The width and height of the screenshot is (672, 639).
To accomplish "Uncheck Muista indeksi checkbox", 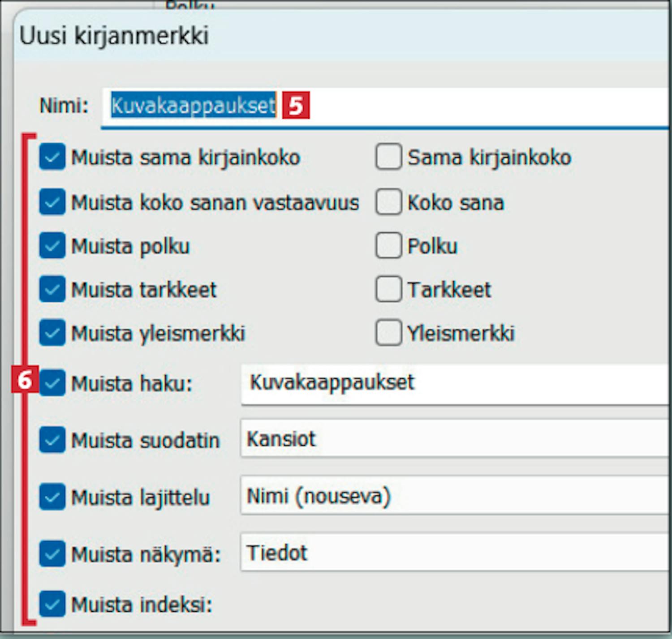I will click(x=52, y=604).
